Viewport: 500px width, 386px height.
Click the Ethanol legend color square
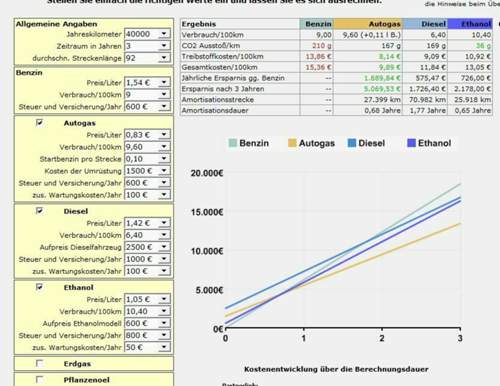(x=411, y=143)
